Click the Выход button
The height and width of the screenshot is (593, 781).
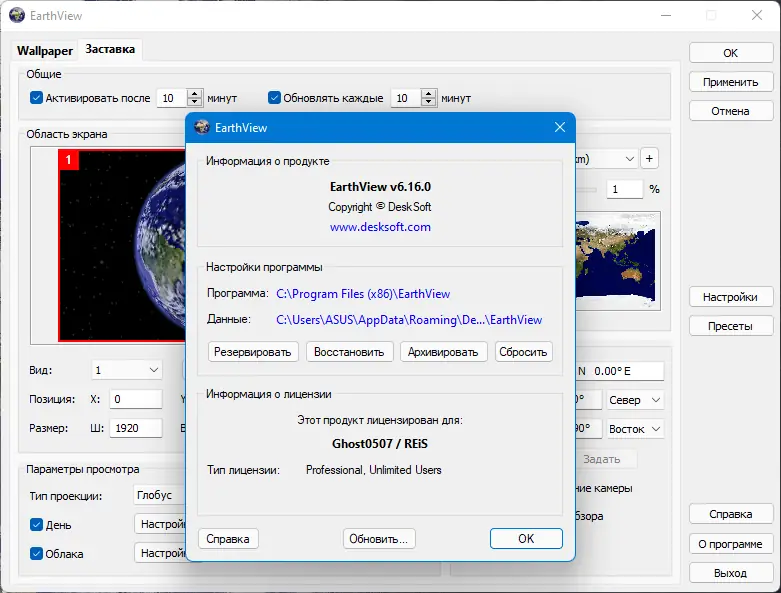tap(731, 573)
